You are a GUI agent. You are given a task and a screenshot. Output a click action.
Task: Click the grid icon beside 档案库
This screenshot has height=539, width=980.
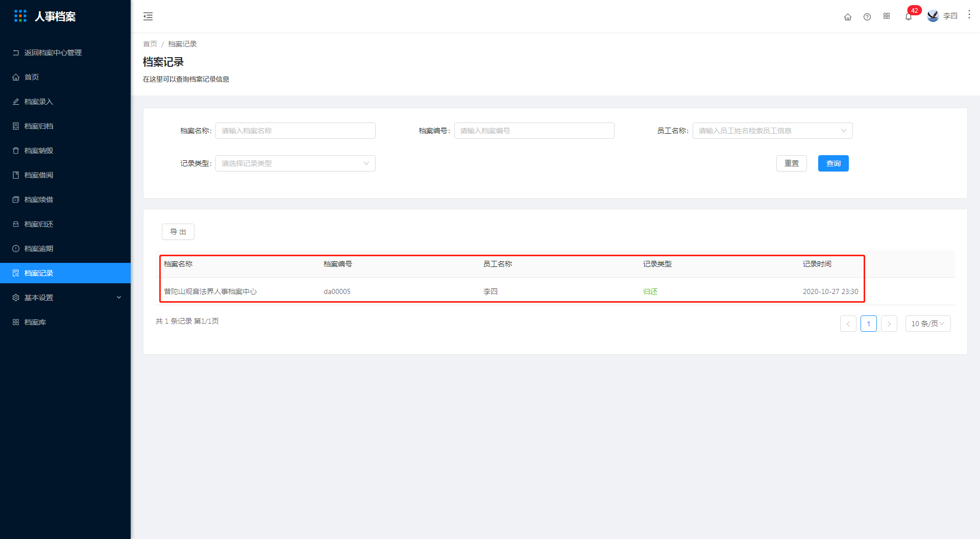[x=16, y=322]
